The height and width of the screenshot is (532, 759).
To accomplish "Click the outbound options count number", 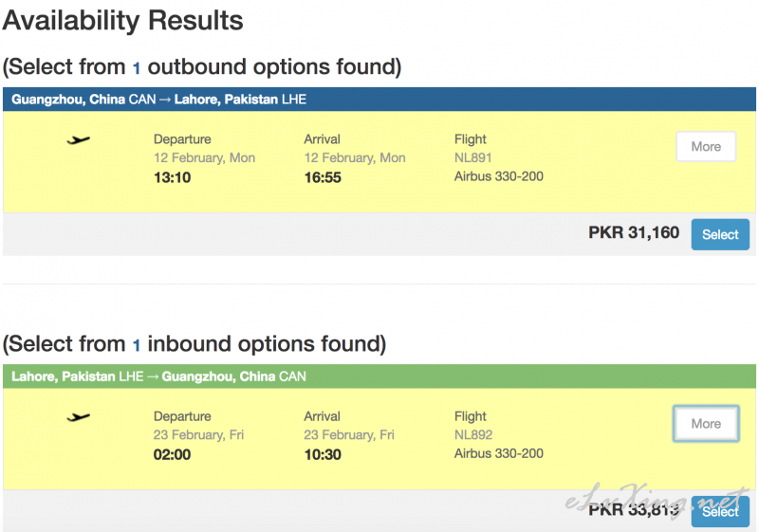I will pyautogui.click(x=136, y=67).
